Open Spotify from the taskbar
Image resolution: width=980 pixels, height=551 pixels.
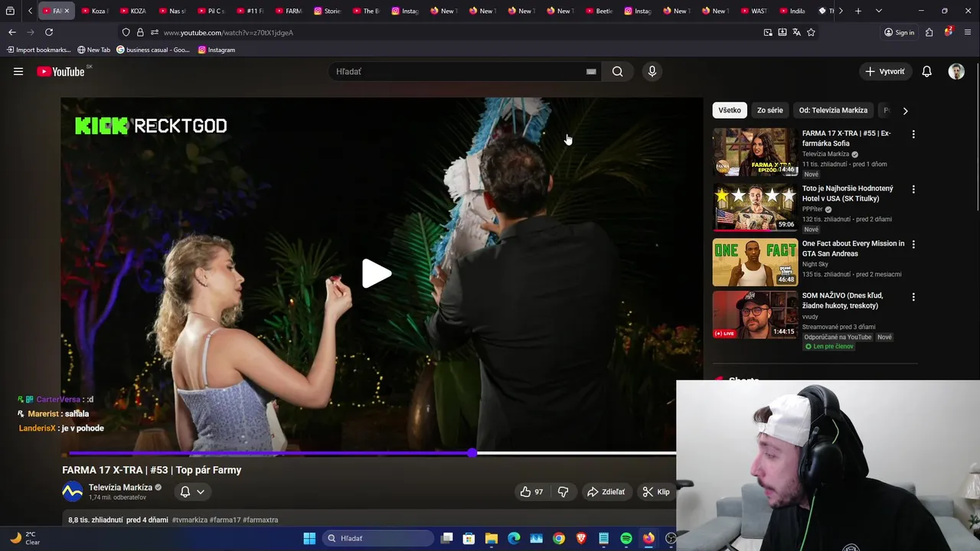coord(626,538)
